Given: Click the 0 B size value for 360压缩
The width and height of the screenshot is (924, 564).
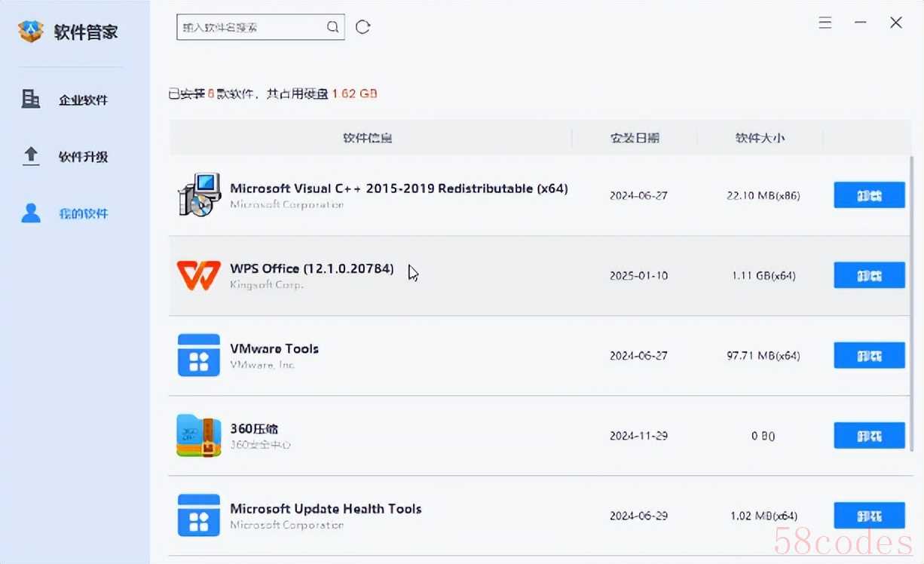Looking at the screenshot, I should [x=763, y=436].
